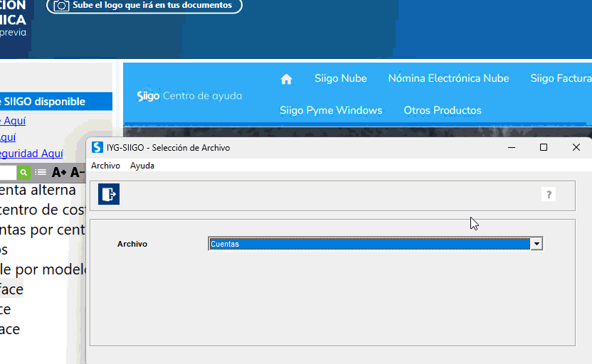This screenshot has height=364, width=592.
Task: Click the home icon in Siigo help center
Action: 286,79
